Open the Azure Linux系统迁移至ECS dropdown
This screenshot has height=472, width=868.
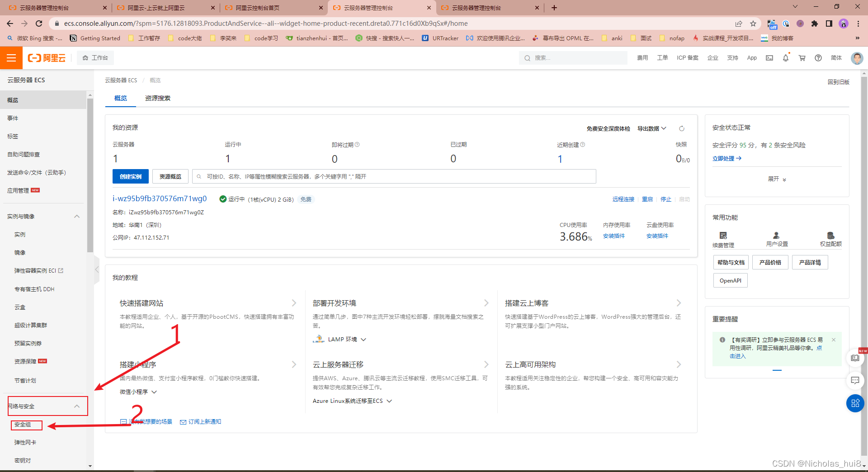[x=352, y=401]
